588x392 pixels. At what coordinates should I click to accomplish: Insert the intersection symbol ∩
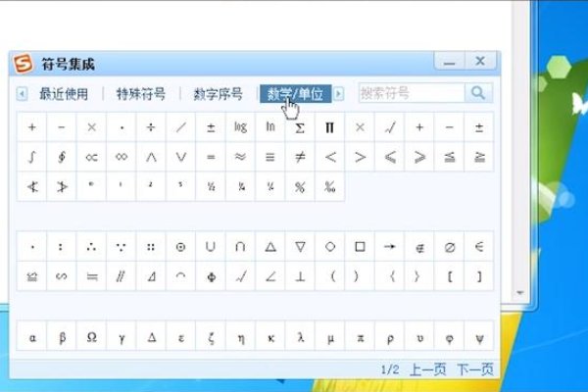[240, 247]
